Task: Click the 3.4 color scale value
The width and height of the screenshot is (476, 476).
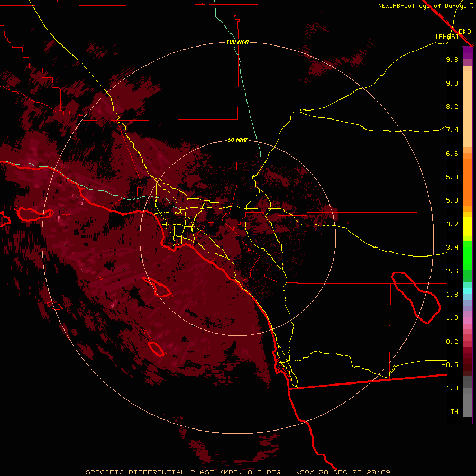Action: click(x=452, y=248)
